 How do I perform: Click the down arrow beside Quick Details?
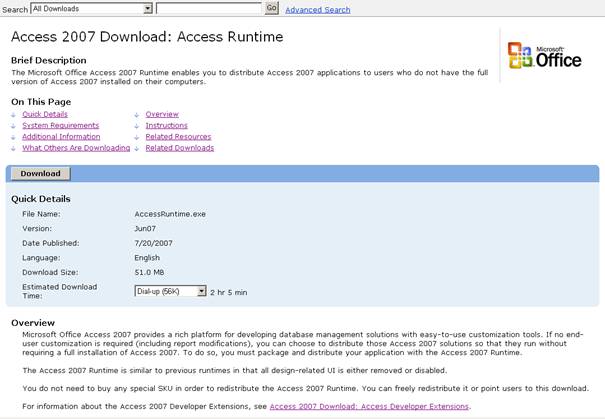14,115
